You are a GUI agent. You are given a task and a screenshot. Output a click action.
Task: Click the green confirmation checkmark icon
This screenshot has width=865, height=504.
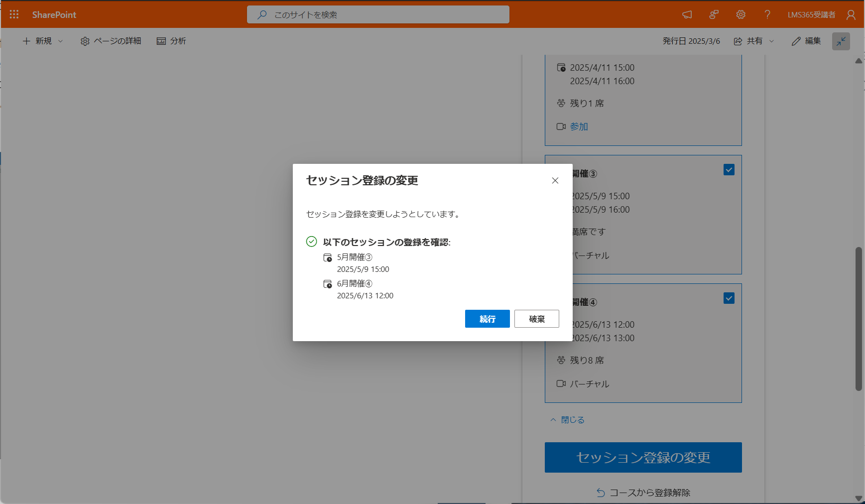pyautogui.click(x=311, y=242)
